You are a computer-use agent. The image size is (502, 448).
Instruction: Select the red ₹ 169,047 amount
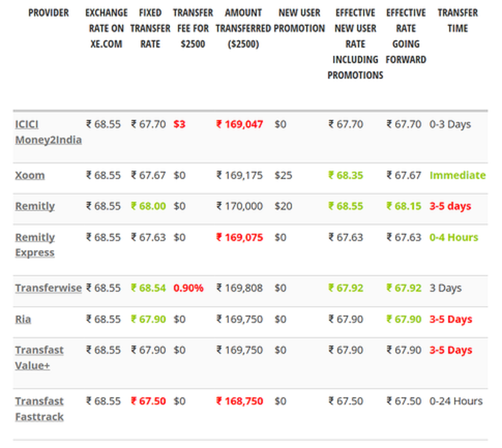coord(240,124)
